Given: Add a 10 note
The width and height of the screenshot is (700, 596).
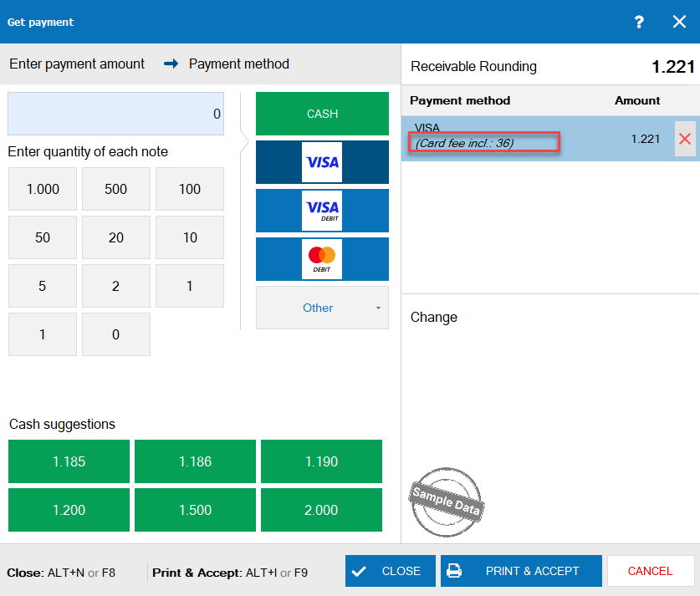Looking at the screenshot, I should (190, 237).
